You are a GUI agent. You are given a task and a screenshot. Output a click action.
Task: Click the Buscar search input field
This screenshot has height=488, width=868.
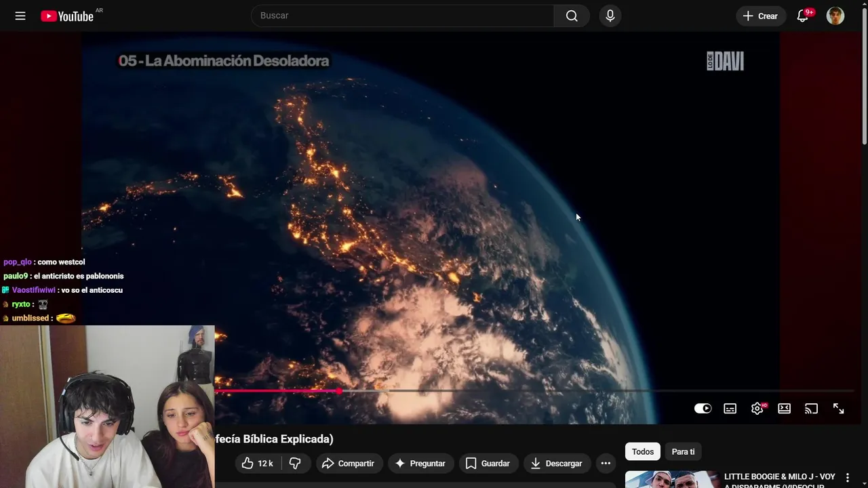(403, 16)
